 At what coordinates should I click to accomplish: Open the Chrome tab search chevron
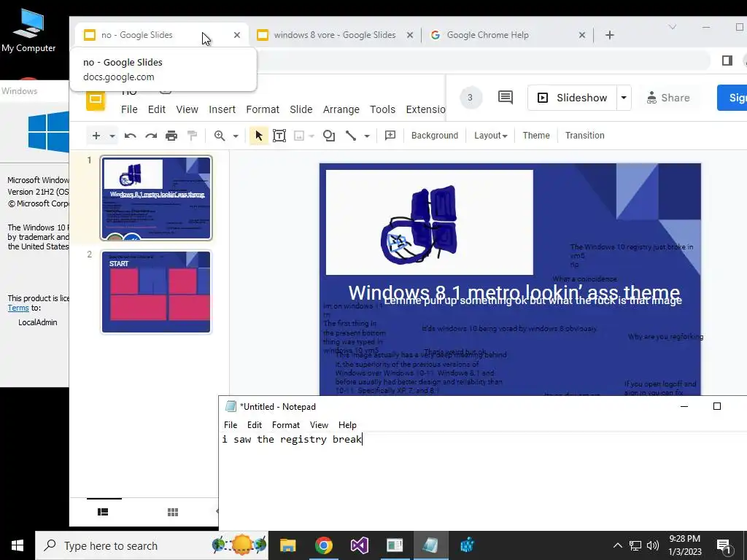point(672,27)
